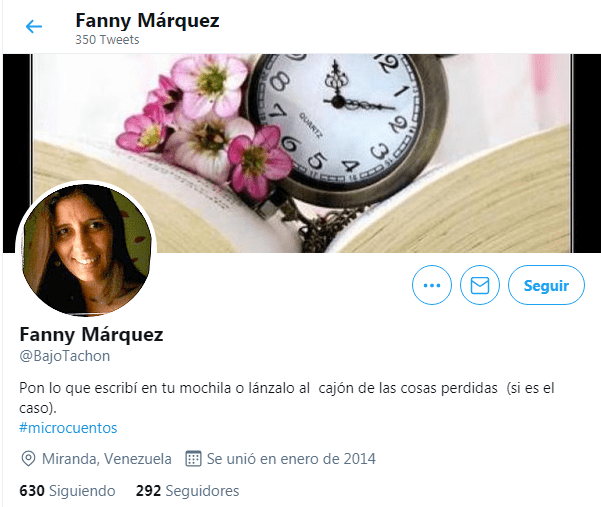The width and height of the screenshot is (601, 507).
Task: Click the back arrow icon
Action: 34,26
